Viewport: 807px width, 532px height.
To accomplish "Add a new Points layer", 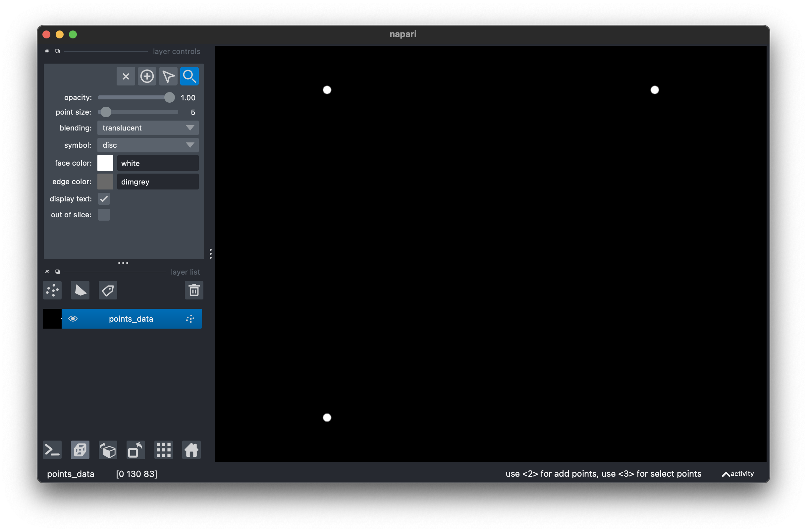I will (52, 290).
